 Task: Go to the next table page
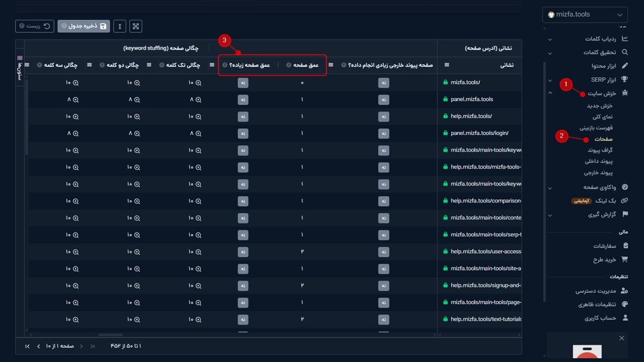click(39, 346)
